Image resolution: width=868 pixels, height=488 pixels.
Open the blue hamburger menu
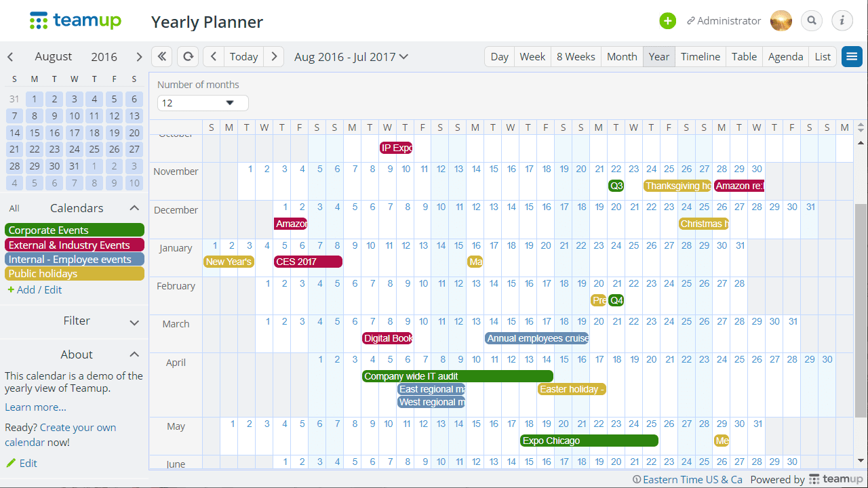point(852,56)
